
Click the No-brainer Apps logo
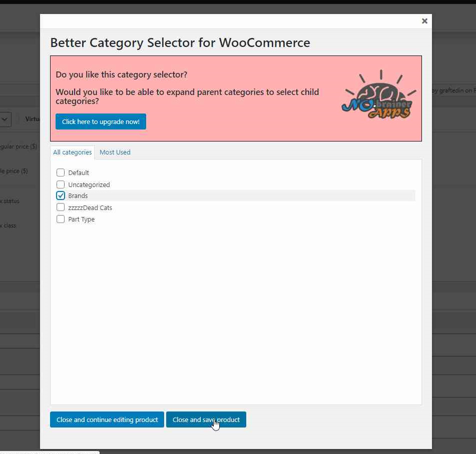379,94
